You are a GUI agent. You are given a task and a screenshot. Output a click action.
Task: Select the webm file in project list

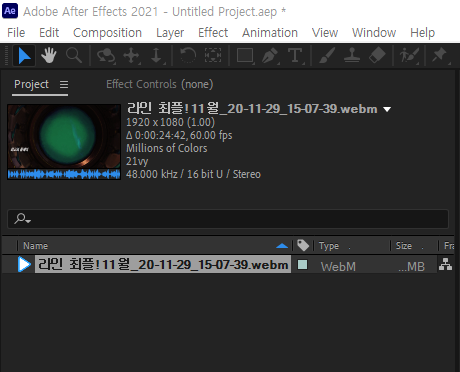163,265
